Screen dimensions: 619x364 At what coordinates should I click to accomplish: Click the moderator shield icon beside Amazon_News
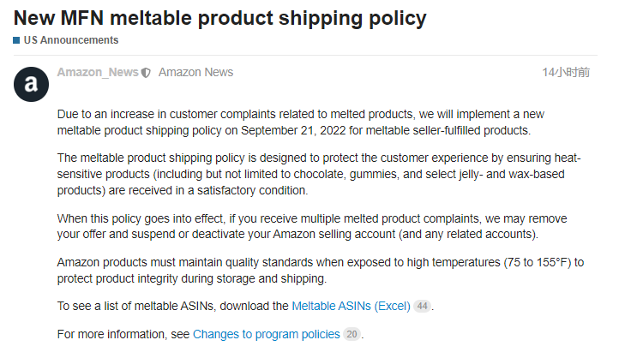[x=146, y=73]
